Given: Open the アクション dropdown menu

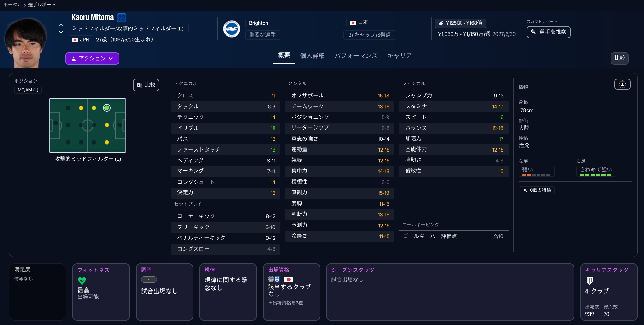Looking at the screenshot, I should point(92,59).
